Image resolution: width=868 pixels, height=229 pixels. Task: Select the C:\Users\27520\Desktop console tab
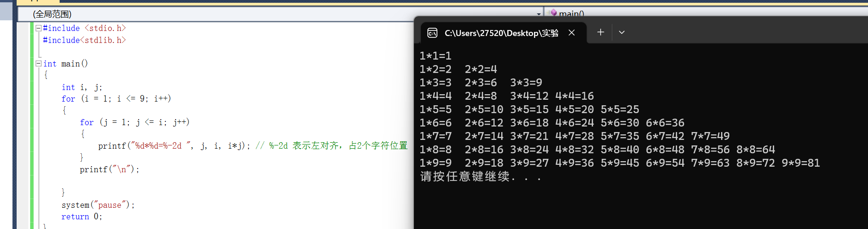(x=501, y=33)
